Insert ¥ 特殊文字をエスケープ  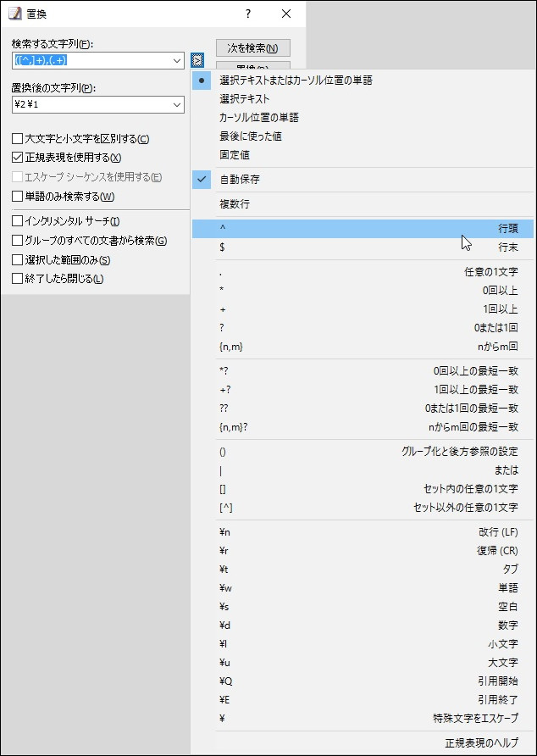(x=363, y=719)
